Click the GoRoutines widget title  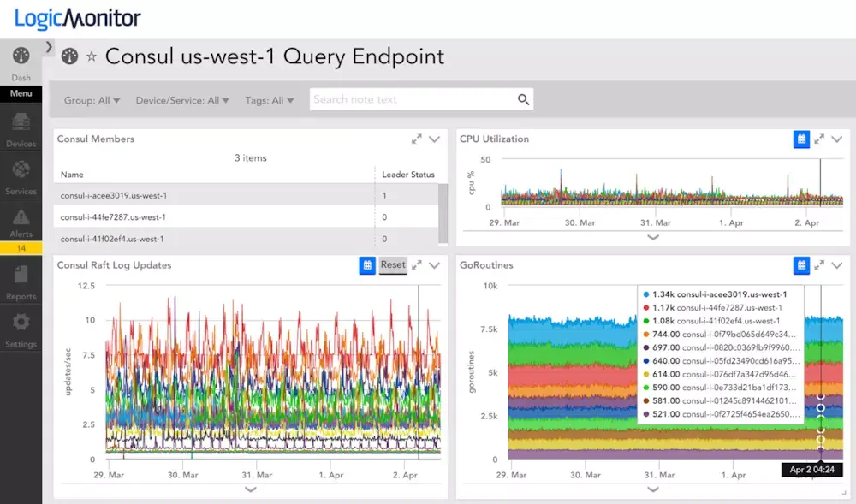point(486,265)
